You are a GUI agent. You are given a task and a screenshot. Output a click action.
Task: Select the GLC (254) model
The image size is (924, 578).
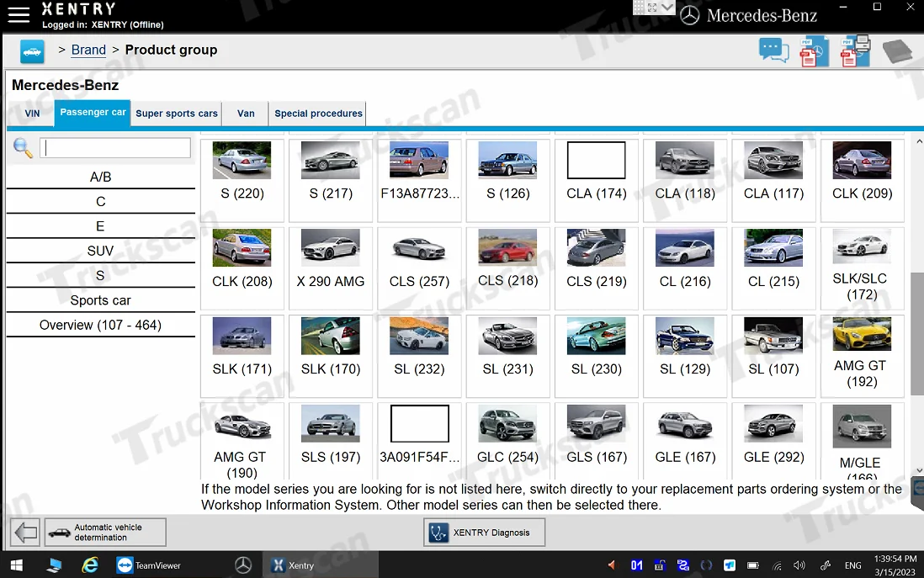(x=508, y=442)
